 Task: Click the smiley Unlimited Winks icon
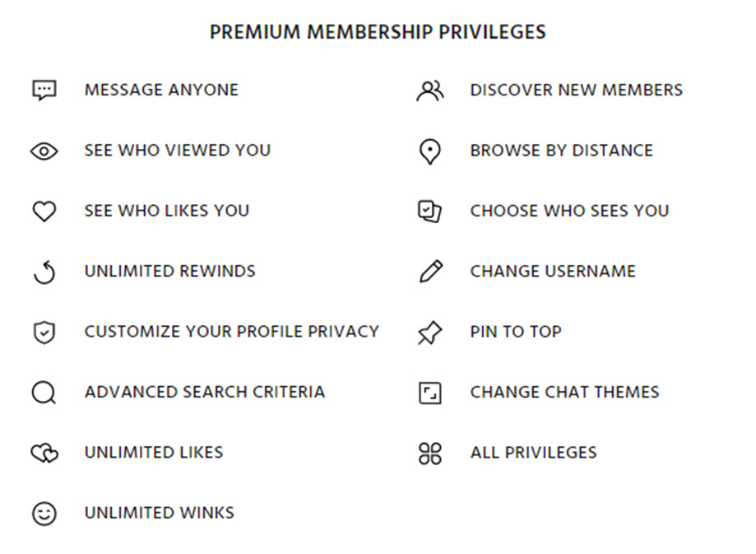[44, 514]
